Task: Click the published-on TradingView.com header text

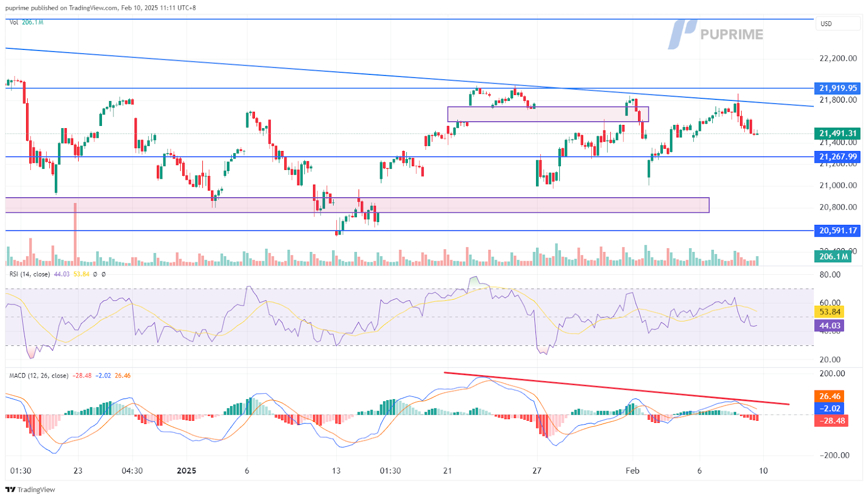Action: [x=100, y=8]
